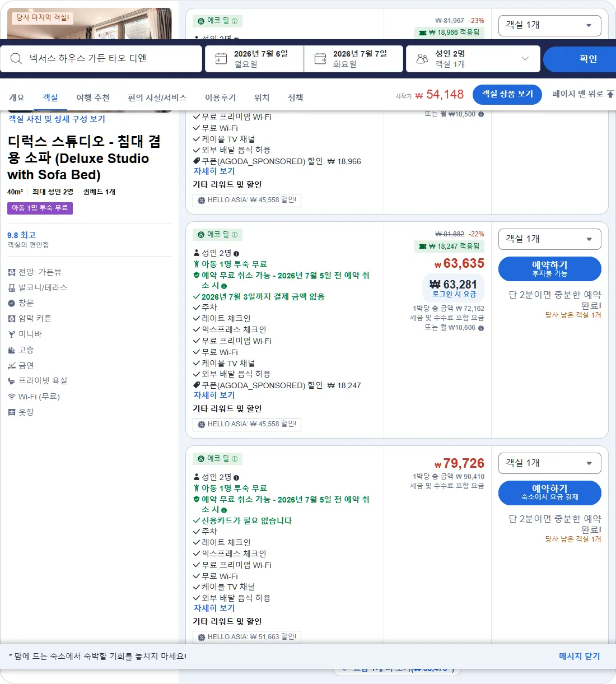The height and width of the screenshot is (684, 616).
Task: Click info icon next to 월 ₩10,500
Action: [x=481, y=114]
